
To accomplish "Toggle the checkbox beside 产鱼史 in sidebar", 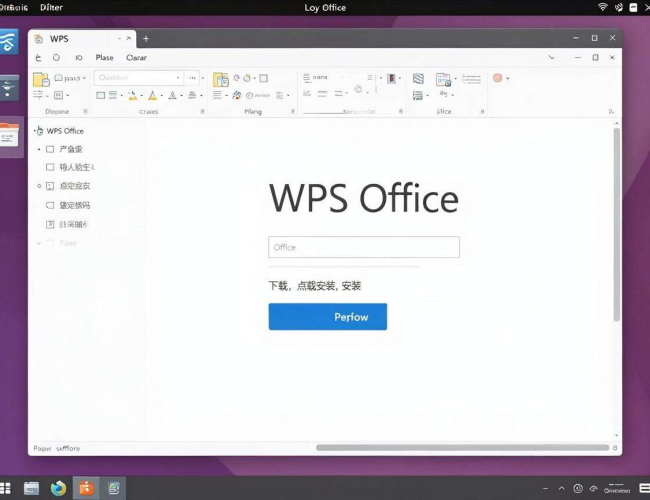I will (50, 149).
